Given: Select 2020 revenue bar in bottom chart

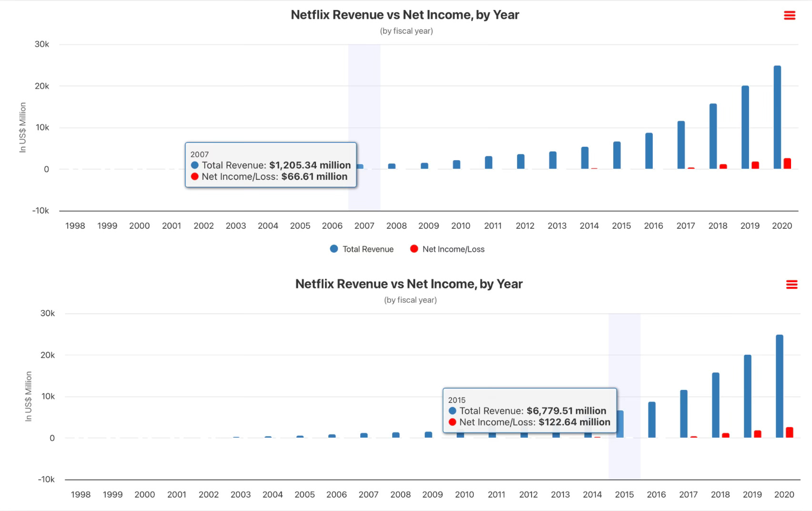Looking at the screenshot, I should [x=780, y=386].
